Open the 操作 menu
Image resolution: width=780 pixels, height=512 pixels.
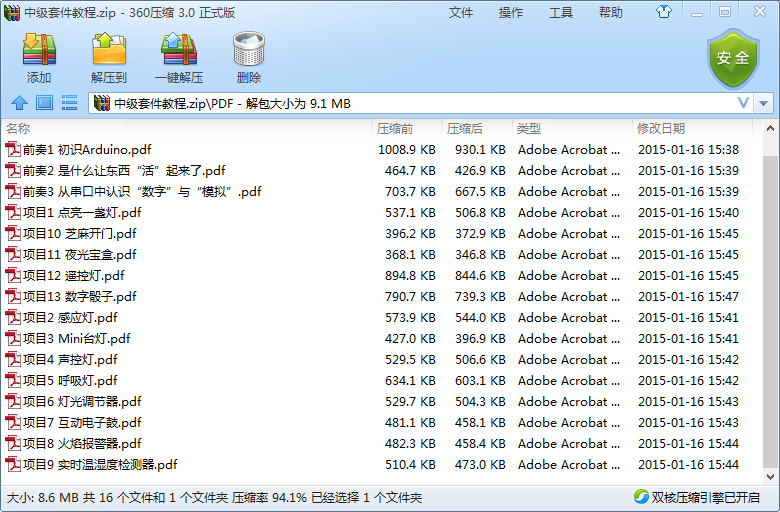[511, 12]
